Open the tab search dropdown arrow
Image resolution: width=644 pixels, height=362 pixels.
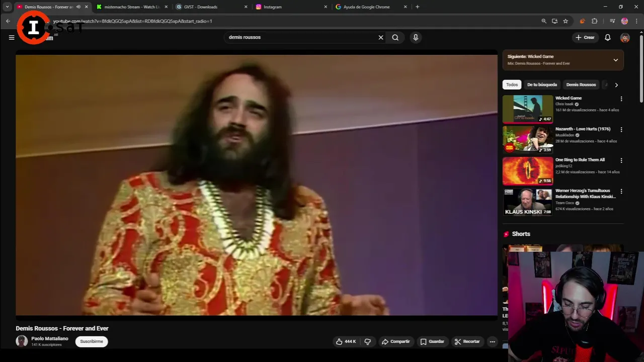click(x=7, y=7)
